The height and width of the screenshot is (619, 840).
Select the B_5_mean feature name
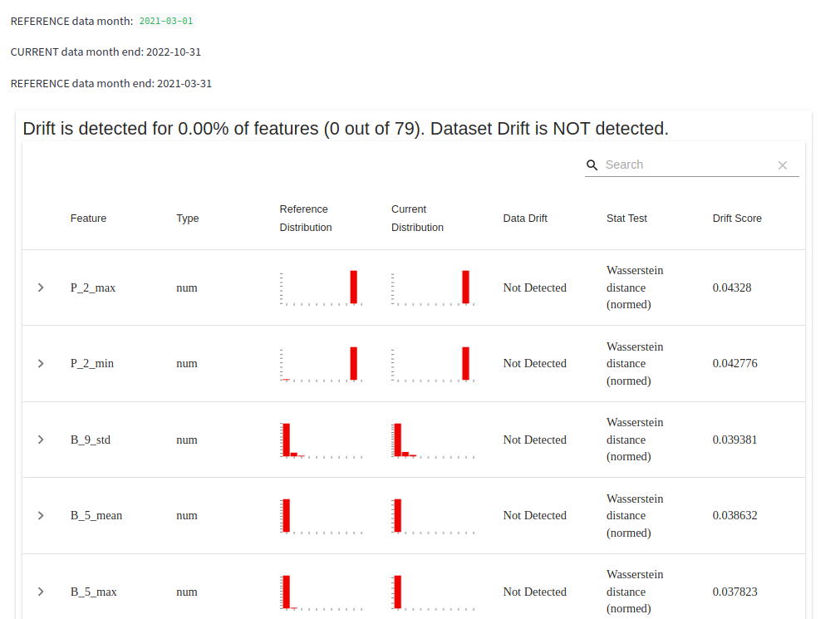96,516
